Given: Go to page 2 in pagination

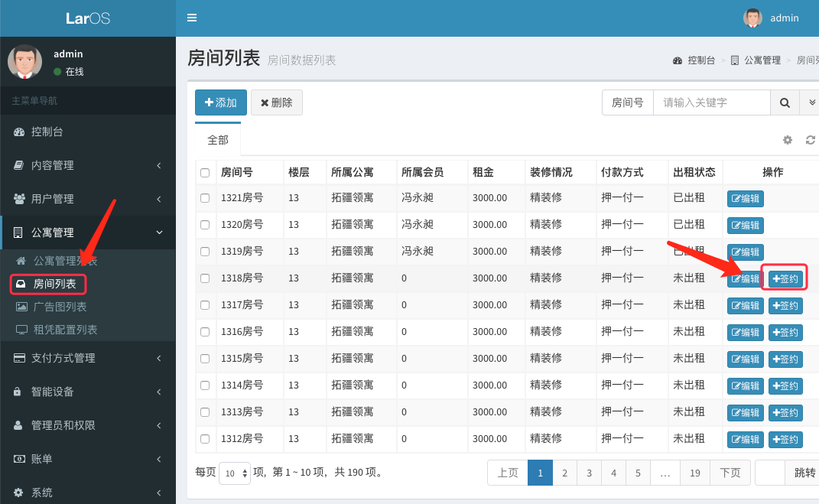Looking at the screenshot, I should tap(564, 473).
